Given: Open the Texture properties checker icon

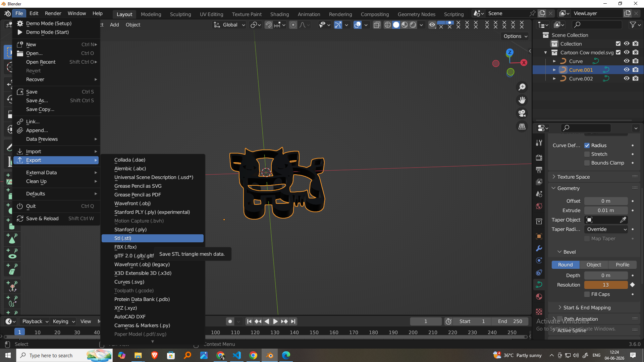Looking at the screenshot, I should (x=539, y=311).
